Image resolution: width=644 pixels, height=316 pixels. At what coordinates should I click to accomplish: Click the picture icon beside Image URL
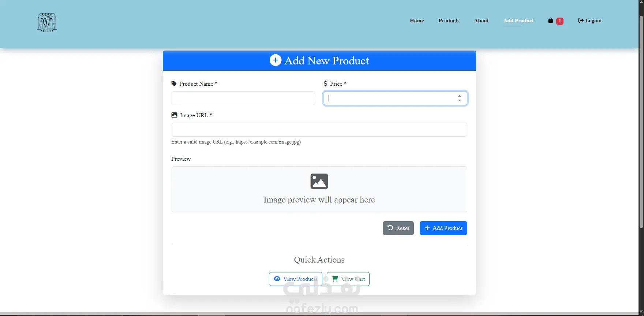(x=174, y=115)
